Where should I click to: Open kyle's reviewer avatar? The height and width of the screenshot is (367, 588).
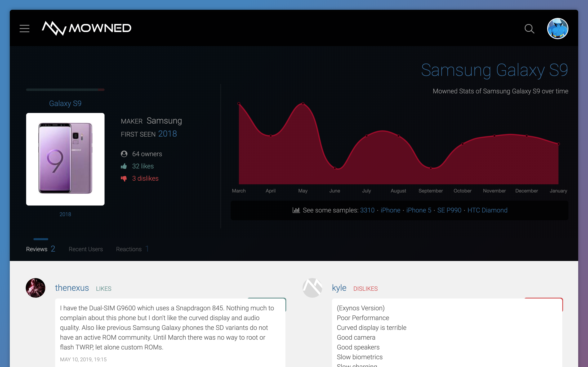tap(312, 288)
